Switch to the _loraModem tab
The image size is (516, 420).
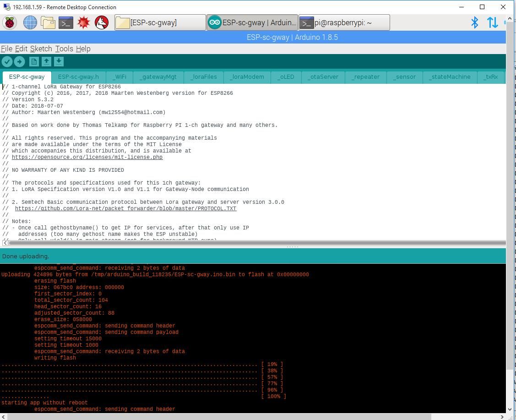[x=247, y=77]
